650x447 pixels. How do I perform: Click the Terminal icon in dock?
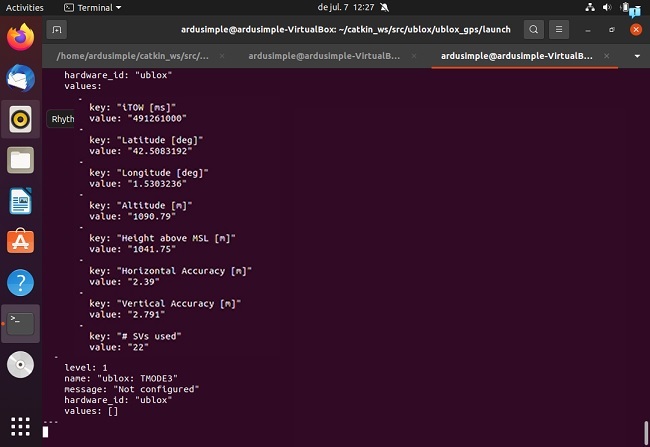(20, 323)
